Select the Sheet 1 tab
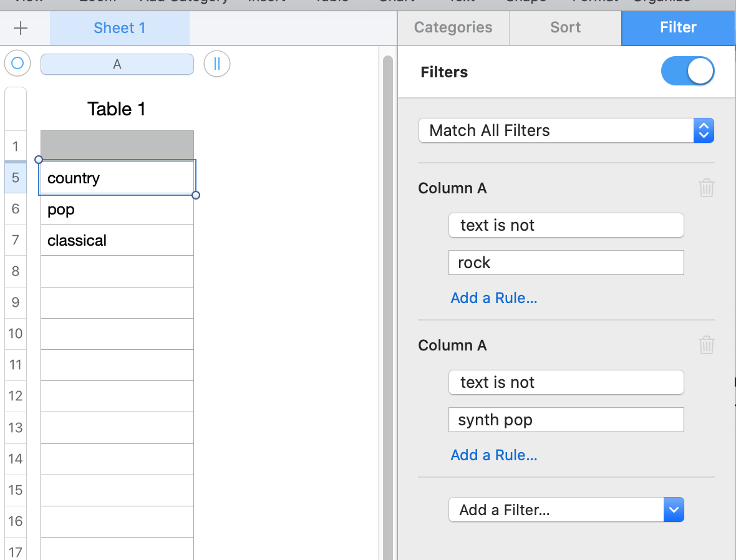The image size is (736, 560). [x=120, y=28]
